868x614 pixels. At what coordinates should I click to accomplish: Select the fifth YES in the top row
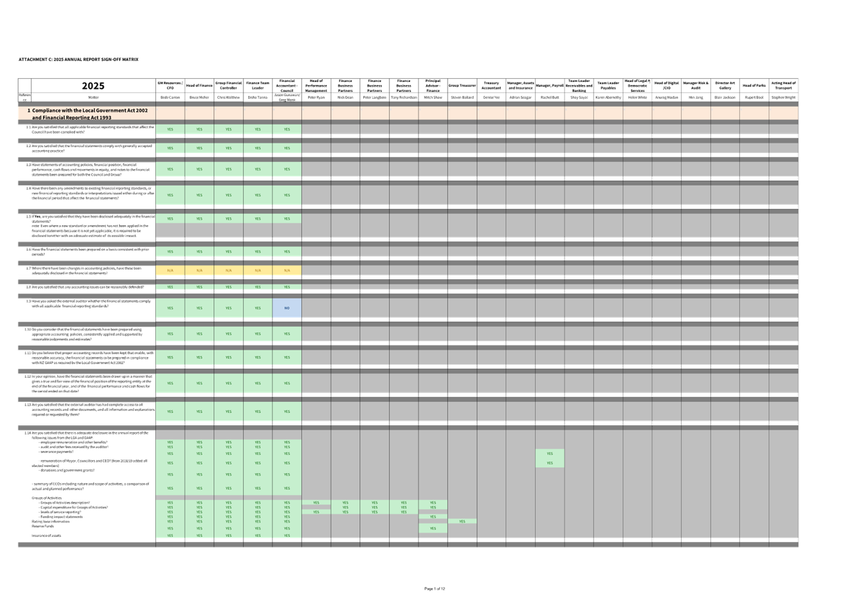click(287, 130)
